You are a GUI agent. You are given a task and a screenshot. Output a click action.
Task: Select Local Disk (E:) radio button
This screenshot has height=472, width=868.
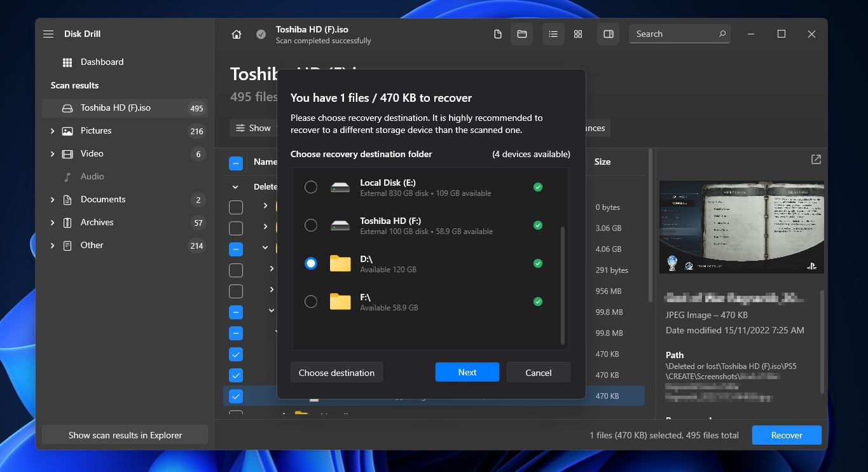[x=311, y=187]
